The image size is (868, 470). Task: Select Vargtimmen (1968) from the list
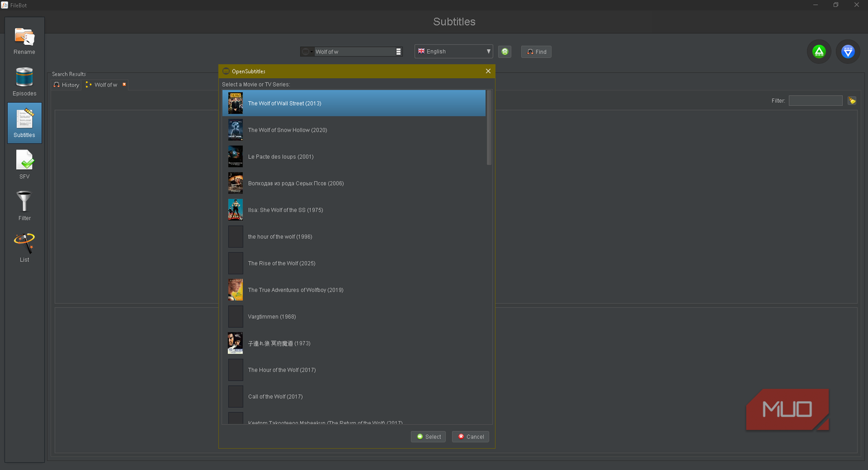tap(354, 317)
